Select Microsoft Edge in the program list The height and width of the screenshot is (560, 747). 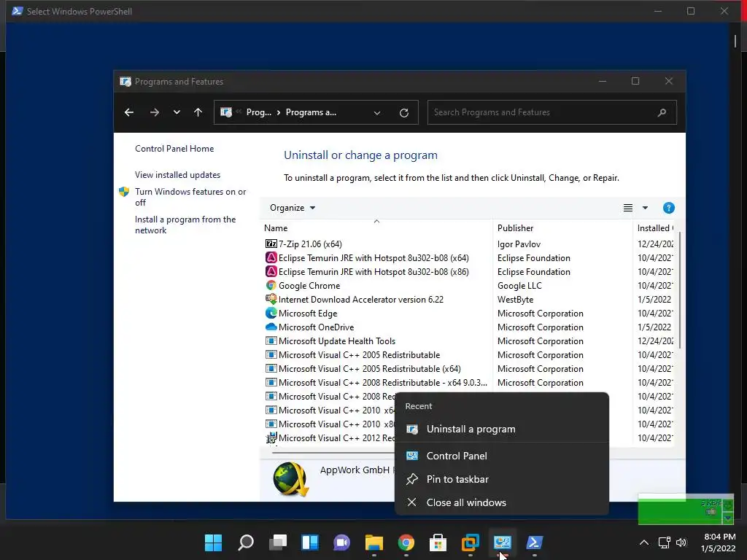point(308,313)
